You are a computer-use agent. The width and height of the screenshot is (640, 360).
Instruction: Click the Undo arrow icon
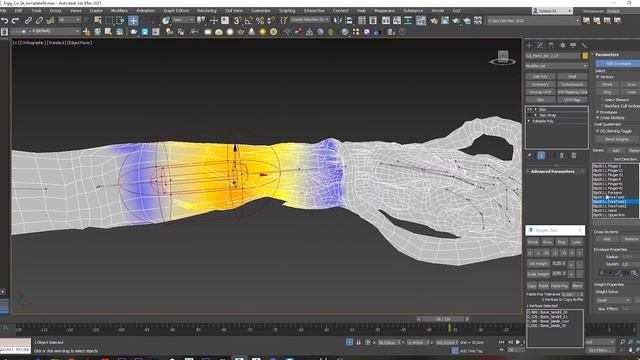point(5,20)
